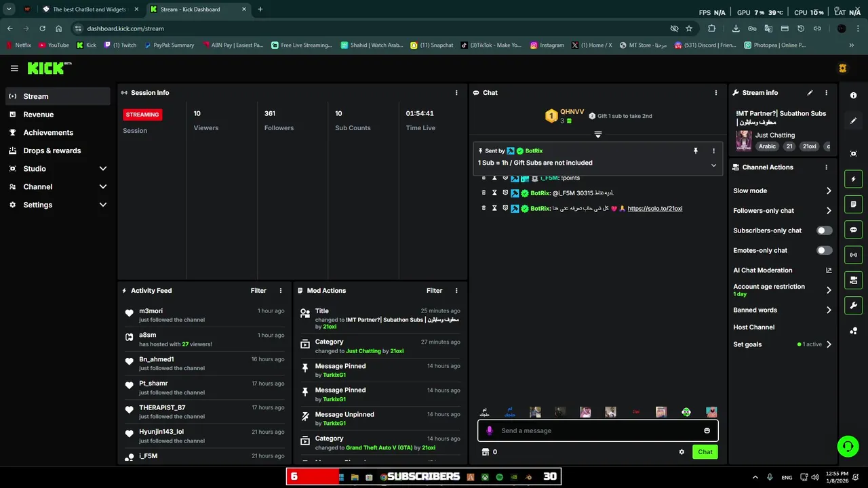Click the green support headset button
Image resolution: width=868 pixels, height=488 pixels.
(x=848, y=446)
